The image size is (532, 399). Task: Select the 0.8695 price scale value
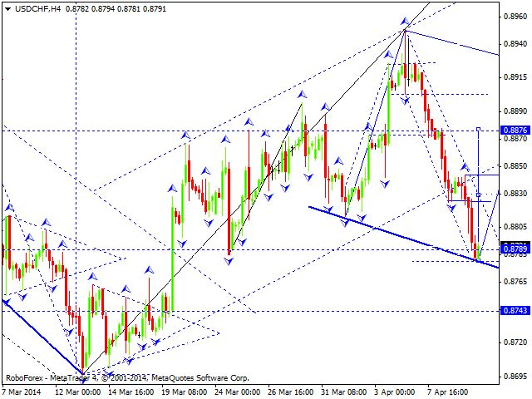point(515,377)
